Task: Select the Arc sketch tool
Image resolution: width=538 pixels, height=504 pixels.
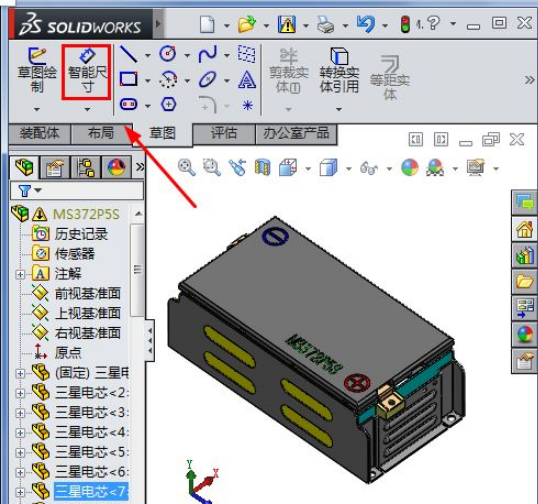Action: point(168,80)
